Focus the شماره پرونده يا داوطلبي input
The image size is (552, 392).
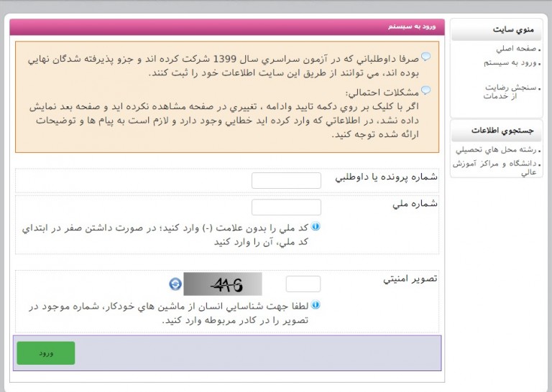286,181
